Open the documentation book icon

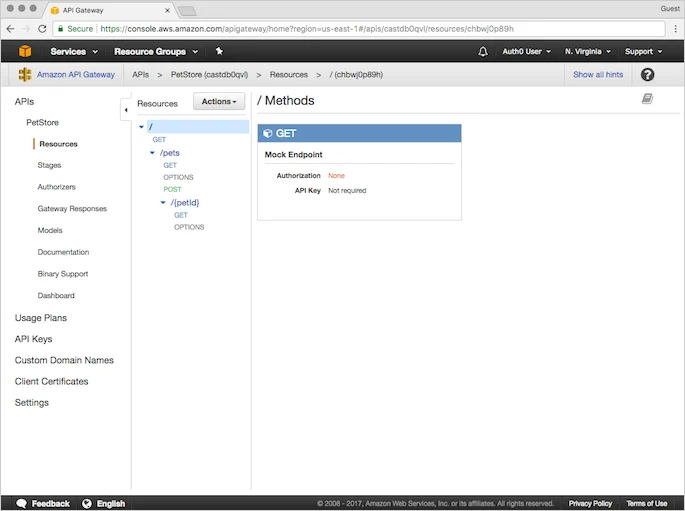click(x=647, y=99)
